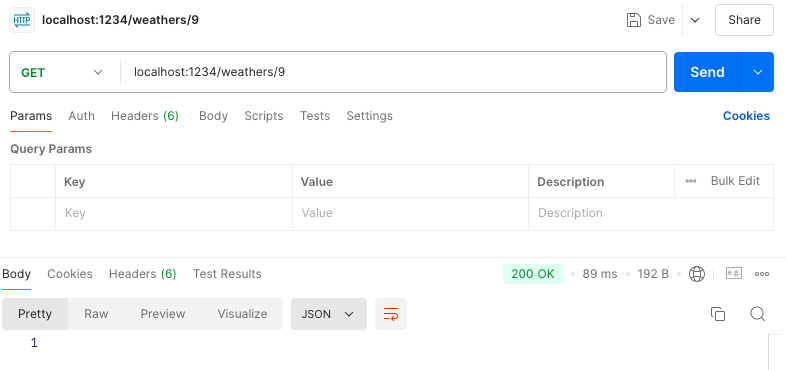The height and width of the screenshot is (370, 786).
Task: Switch to the Test Results tab
Action: [227, 274]
